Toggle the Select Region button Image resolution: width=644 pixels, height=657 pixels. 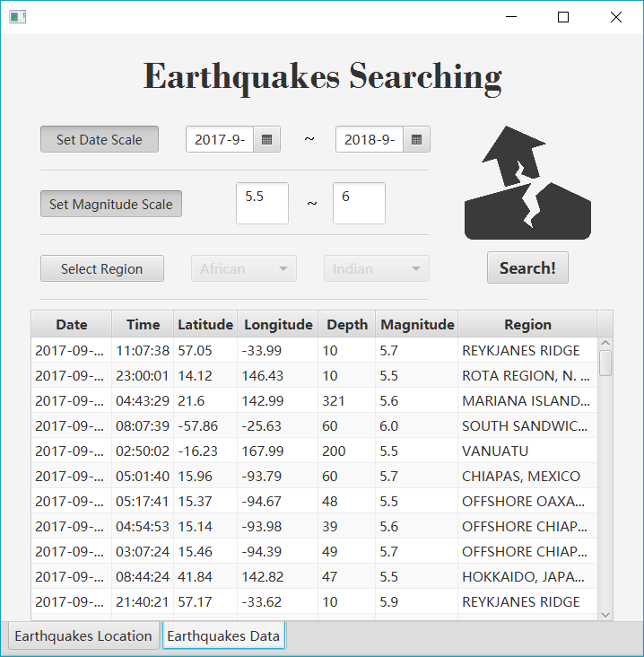point(101,268)
